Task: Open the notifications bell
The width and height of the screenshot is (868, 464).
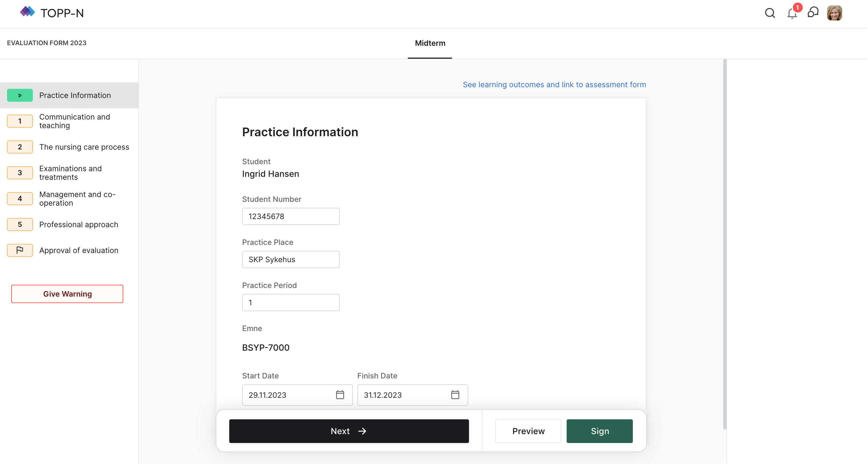Action: click(792, 13)
